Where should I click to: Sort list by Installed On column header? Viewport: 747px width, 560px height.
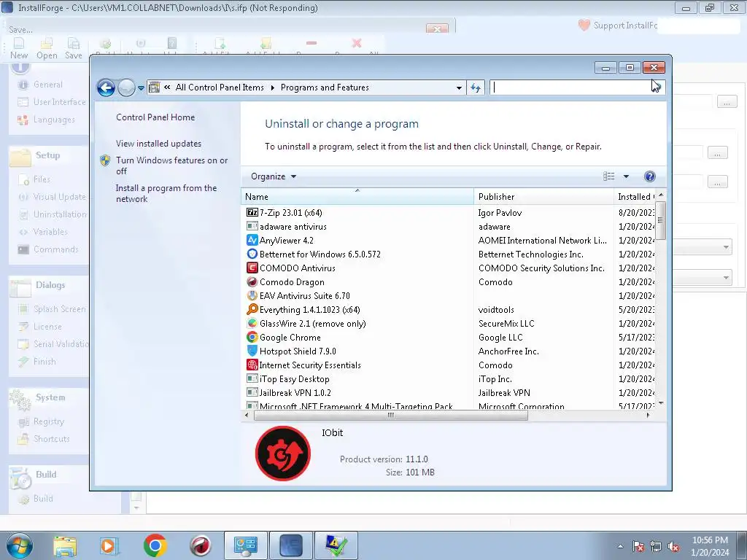pos(635,197)
